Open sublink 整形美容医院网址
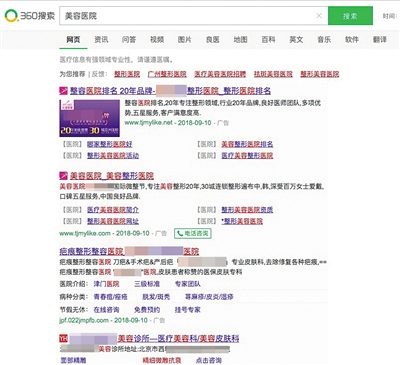400x365 pixels. coord(113,221)
